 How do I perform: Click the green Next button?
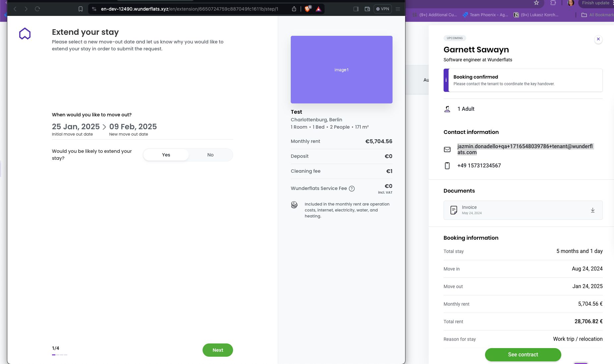coord(217,350)
